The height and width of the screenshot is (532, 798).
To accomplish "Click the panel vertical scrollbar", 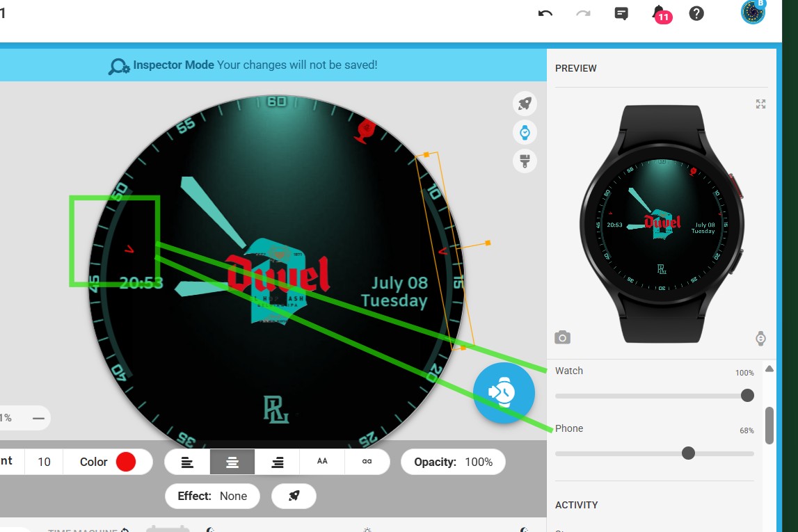I will coord(769,425).
